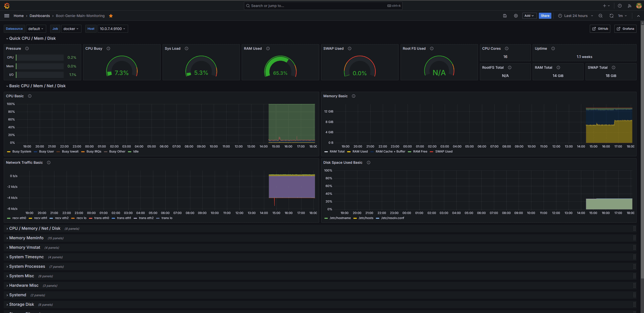Show info icon for Sys Load panel
Screen dimensions: 644x313
click(186, 49)
